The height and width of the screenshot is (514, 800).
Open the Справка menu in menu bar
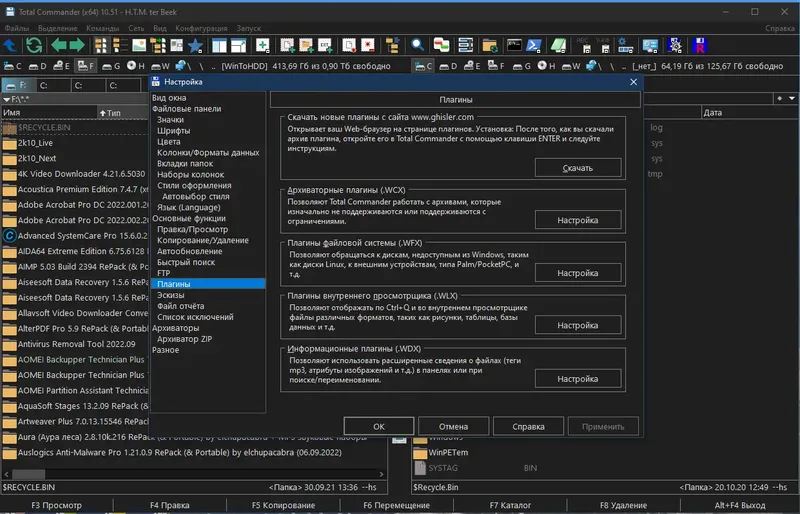[x=779, y=28]
